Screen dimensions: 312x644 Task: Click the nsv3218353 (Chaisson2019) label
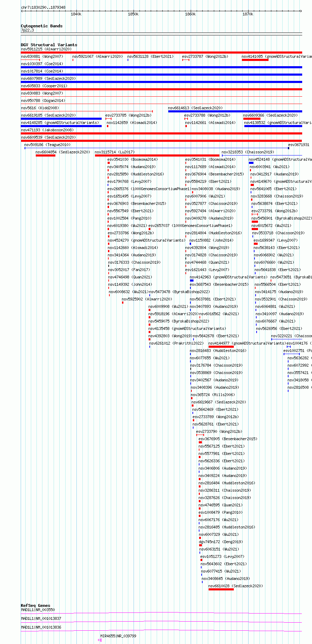click(x=248, y=152)
